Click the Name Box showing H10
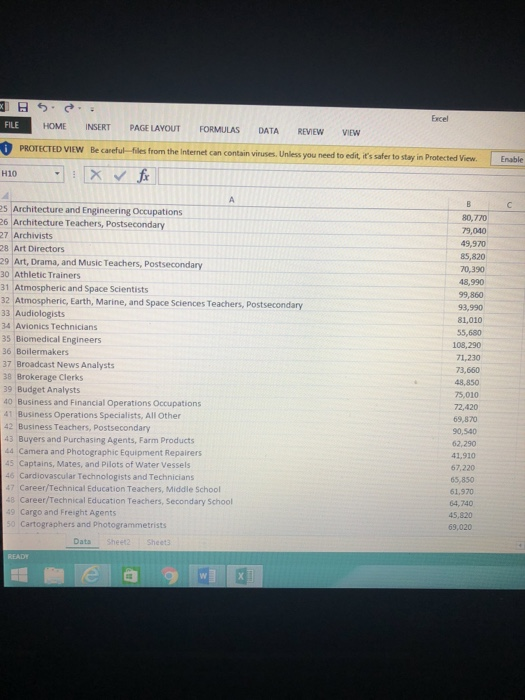 [26, 173]
